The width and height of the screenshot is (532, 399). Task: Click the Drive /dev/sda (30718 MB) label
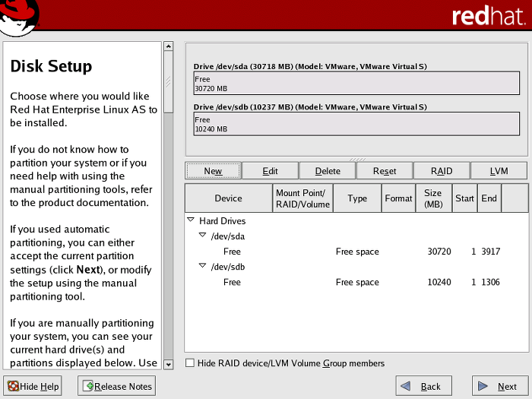click(310, 66)
